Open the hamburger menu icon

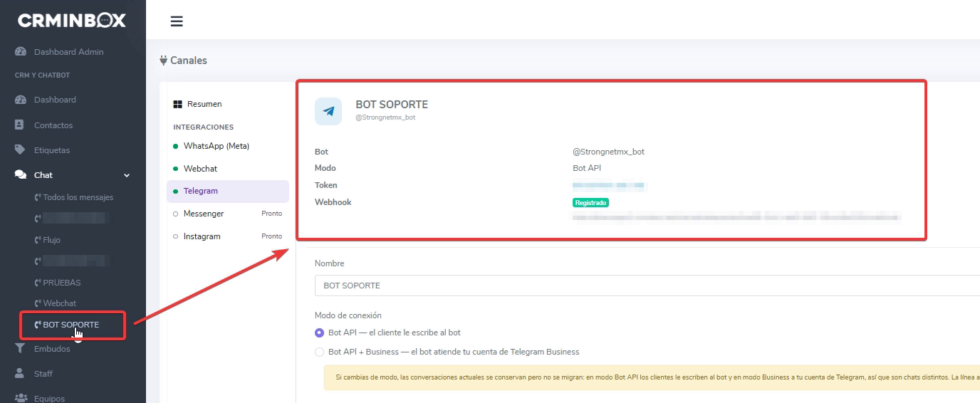(177, 21)
